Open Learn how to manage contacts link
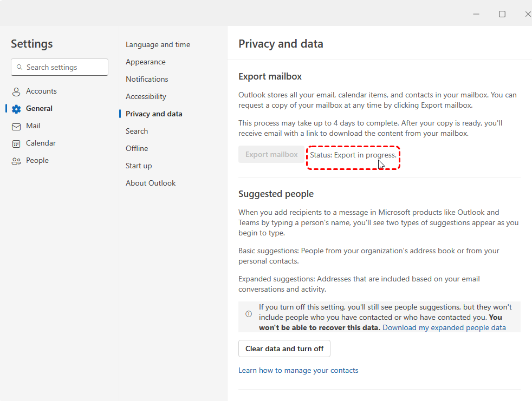Screen dimensions: 532x401 coord(299,370)
